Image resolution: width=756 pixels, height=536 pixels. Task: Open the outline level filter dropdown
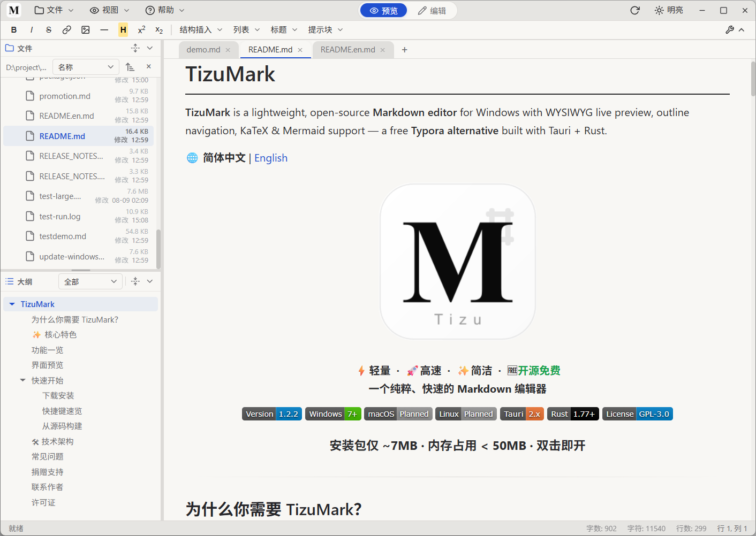pyautogui.click(x=90, y=281)
